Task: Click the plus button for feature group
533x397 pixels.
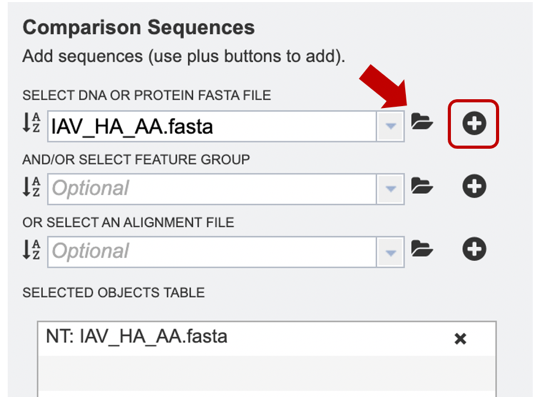Action: [x=474, y=186]
